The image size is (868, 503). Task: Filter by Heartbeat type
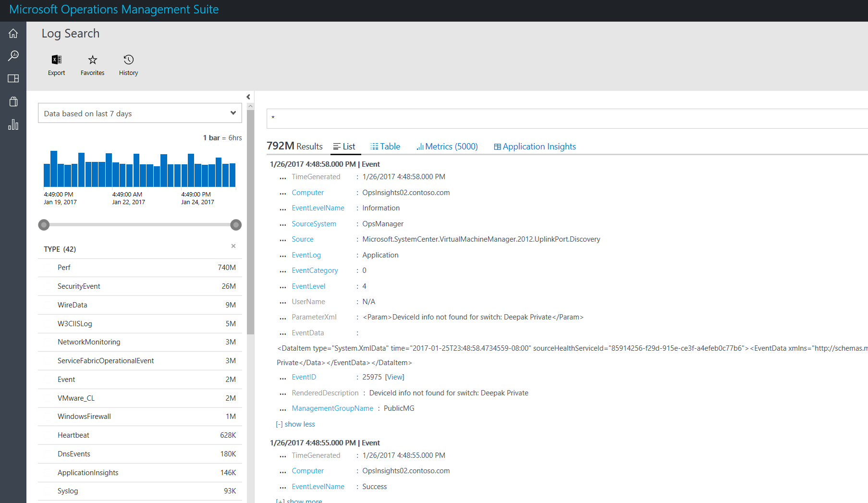pyautogui.click(x=140, y=435)
